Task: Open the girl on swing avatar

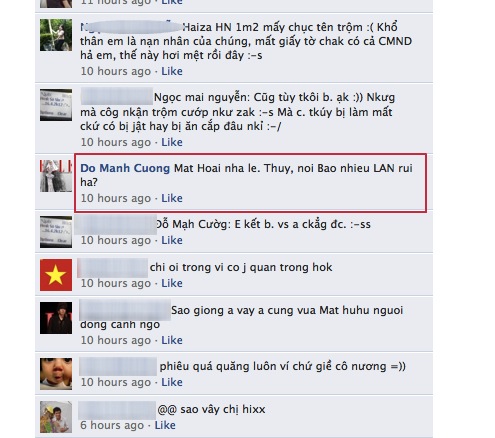Action: (56, 35)
